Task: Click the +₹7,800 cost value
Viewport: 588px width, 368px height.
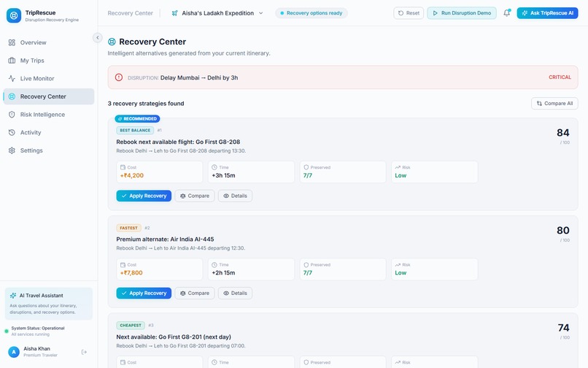Action: pyautogui.click(x=131, y=273)
